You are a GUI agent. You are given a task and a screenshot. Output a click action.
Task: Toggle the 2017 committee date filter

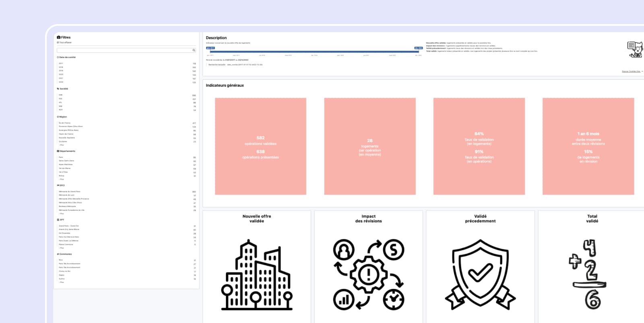tap(61, 63)
